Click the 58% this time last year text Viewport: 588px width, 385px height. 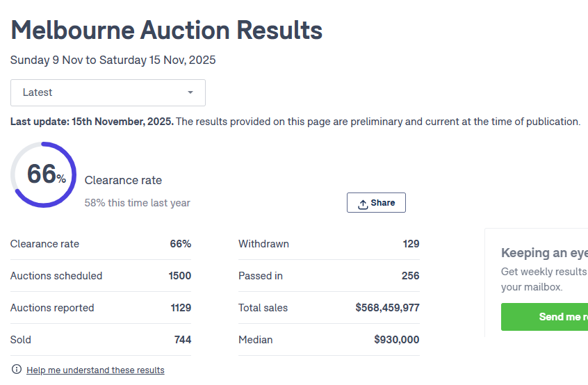tap(137, 203)
